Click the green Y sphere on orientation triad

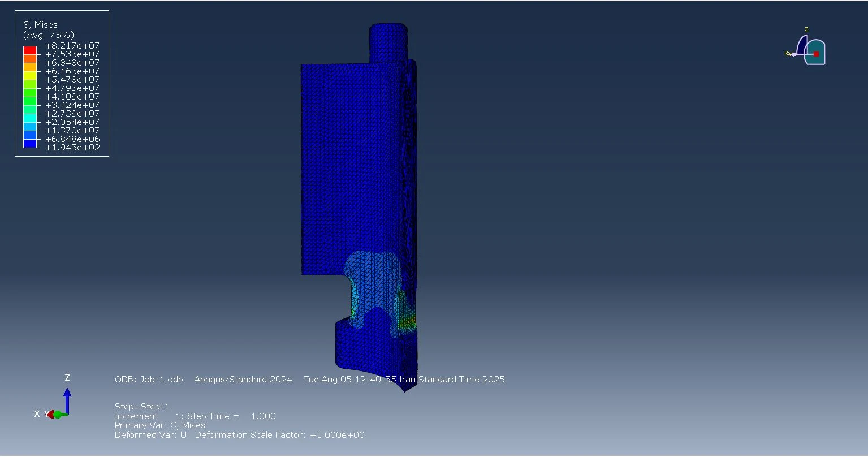tap(58, 415)
